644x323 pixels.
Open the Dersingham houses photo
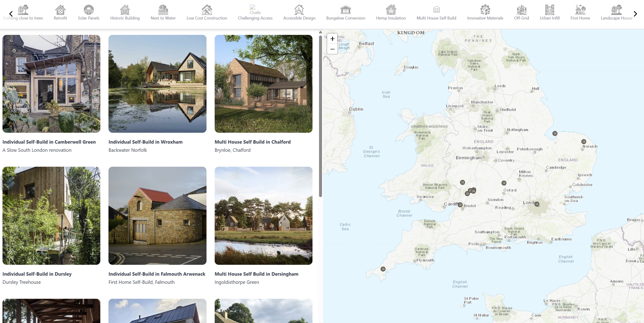coord(264,216)
